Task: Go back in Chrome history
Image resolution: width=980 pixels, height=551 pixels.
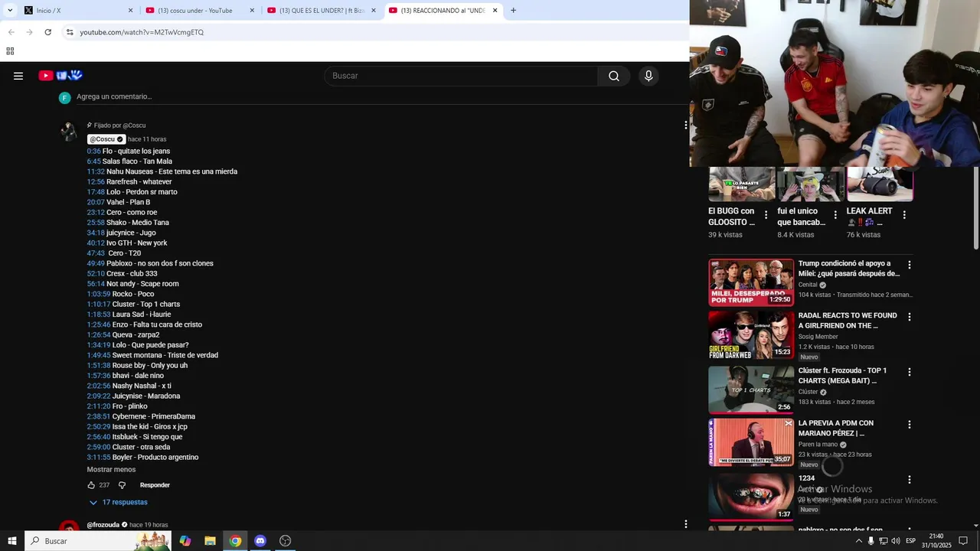Action: tap(11, 32)
